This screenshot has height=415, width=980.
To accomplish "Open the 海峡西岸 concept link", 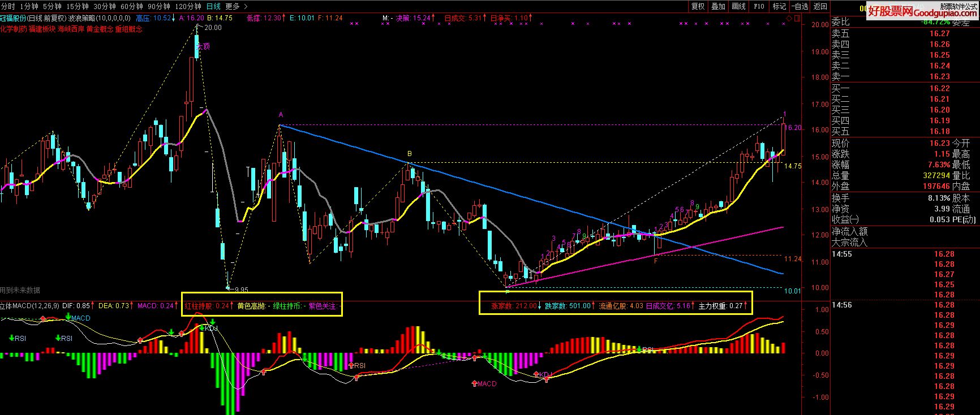I will pyautogui.click(x=71, y=29).
